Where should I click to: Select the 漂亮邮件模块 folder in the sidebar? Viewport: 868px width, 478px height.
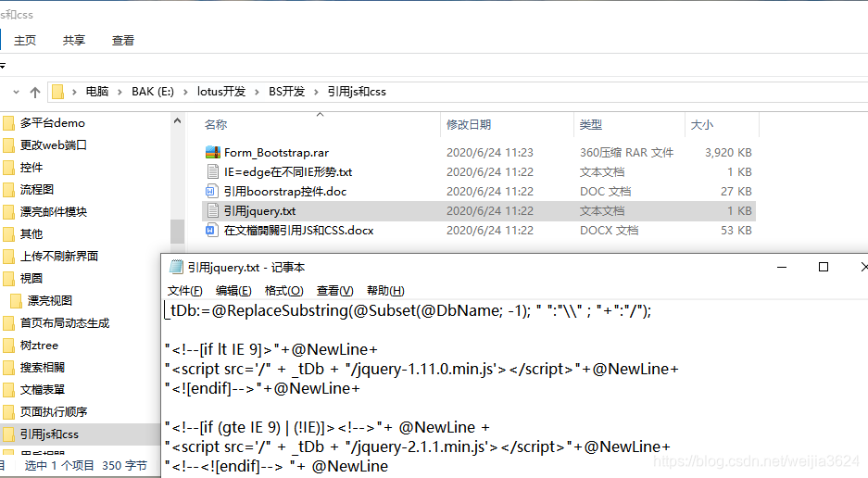point(54,211)
